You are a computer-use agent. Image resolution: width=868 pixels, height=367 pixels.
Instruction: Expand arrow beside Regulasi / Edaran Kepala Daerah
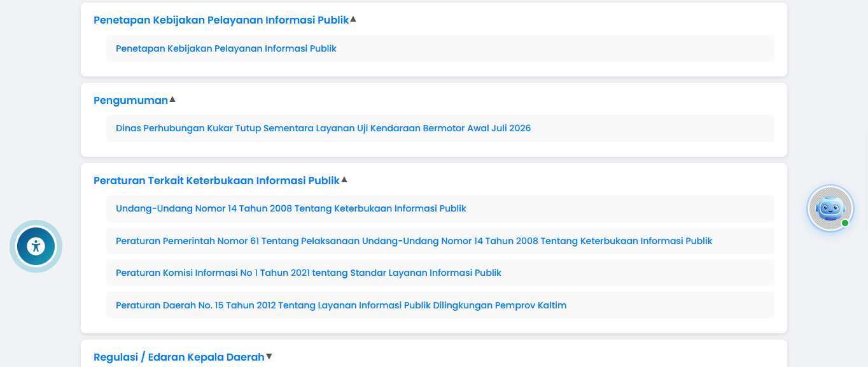tap(269, 357)
